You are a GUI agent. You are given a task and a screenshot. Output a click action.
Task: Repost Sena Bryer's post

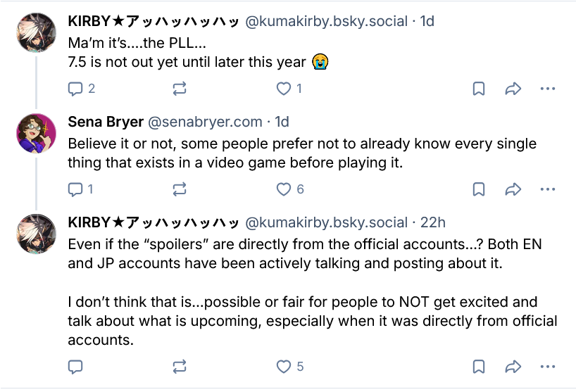tap(180, 189)
